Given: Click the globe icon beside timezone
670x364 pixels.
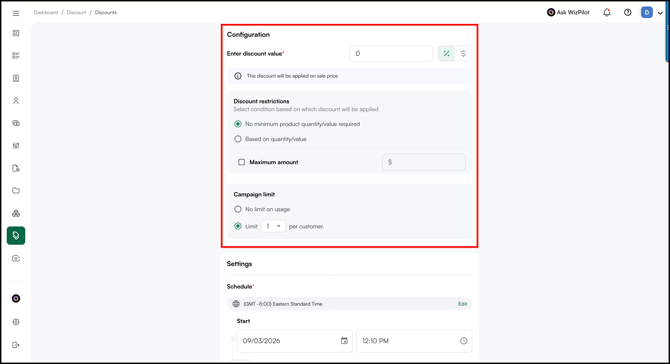Looking at the screenshot, I should [236, 304].
